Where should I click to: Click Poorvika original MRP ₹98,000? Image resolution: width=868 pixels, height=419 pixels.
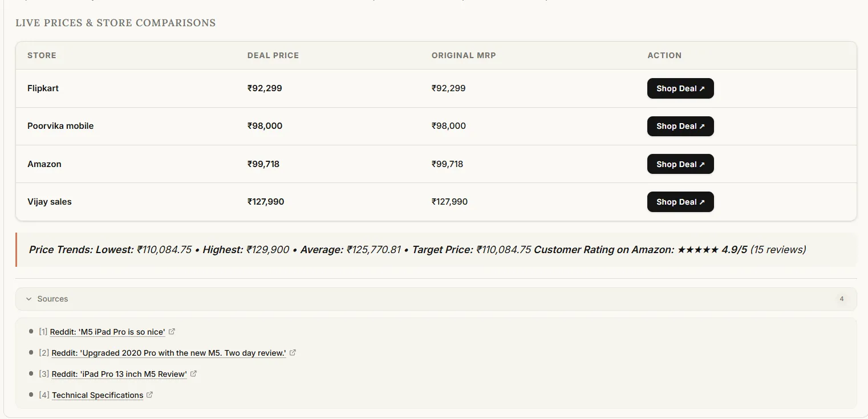(449, 126)
